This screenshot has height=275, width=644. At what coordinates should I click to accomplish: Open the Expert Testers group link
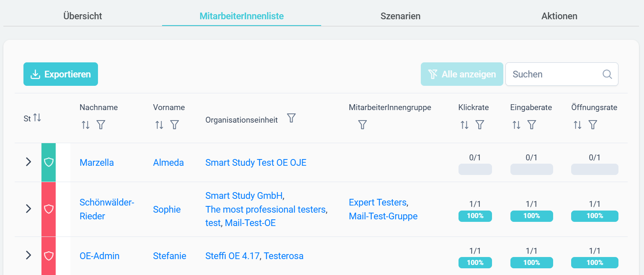pyautogui.click(x=378, y=203)
